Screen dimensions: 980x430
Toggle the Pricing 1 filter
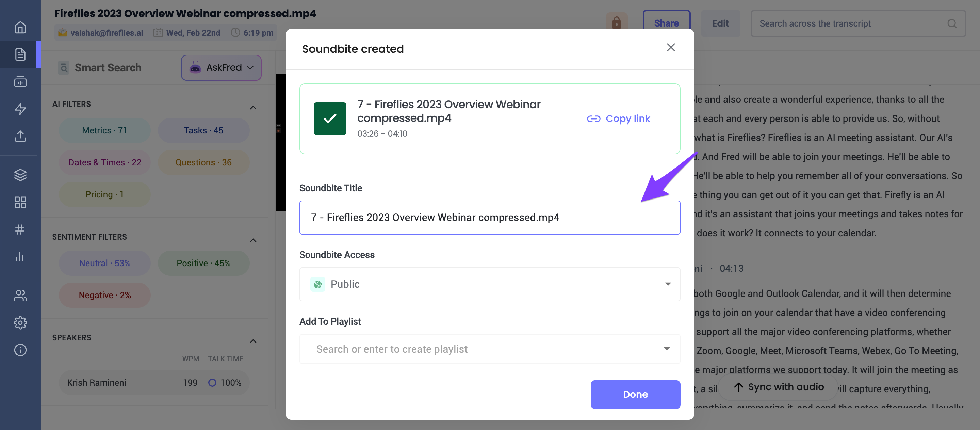(104, 194)
